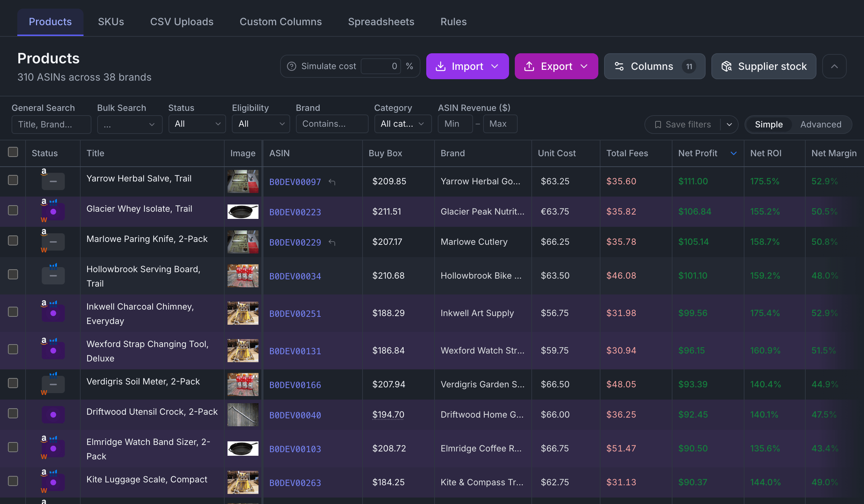864x504 pixels.
Task: Click the purple status badge for Glacier Whey Isolate
Action: (53, 212)
